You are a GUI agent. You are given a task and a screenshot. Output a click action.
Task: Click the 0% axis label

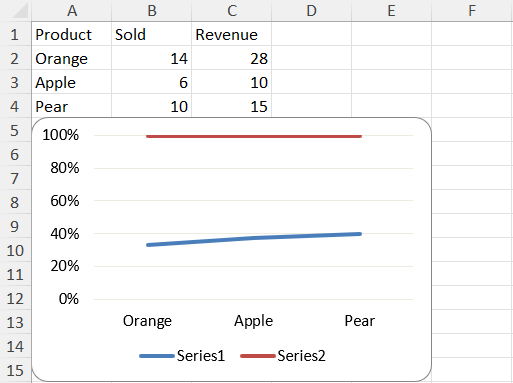tap(69, 299)
